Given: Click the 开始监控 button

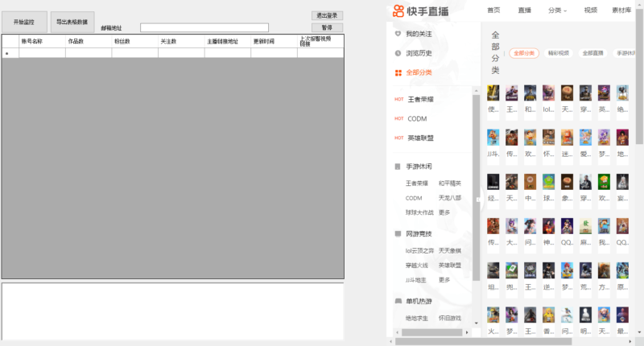Looking at the screenshot, I should pos(24,22).
